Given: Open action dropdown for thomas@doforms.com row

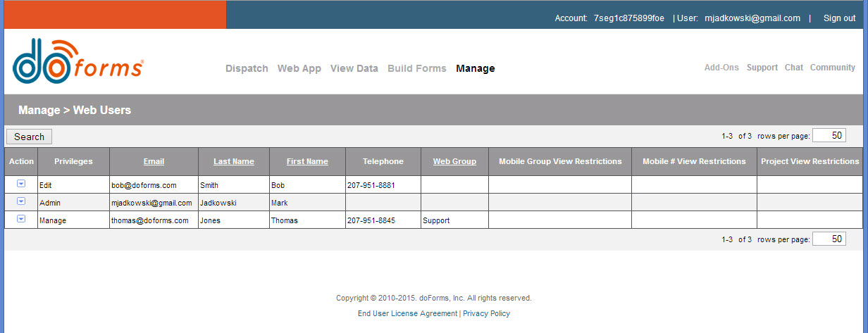Looking at the screenshot, I should coord(21,219).
